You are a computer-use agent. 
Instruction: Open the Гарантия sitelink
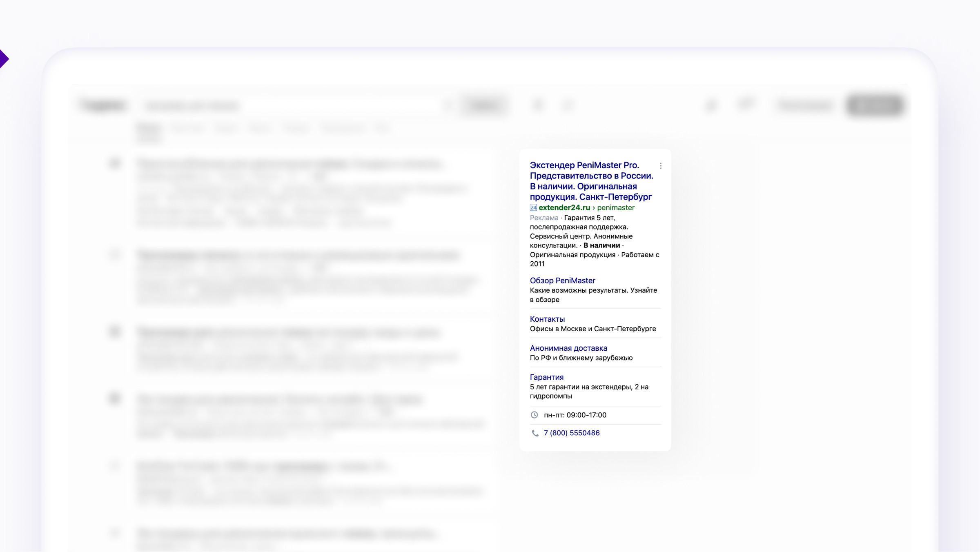tap(546, 377)
